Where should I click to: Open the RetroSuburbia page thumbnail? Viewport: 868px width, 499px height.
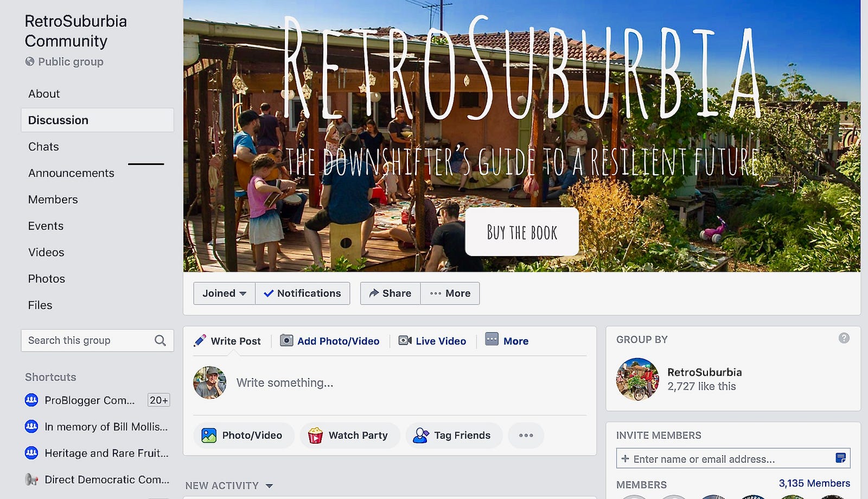click(637, 379)
